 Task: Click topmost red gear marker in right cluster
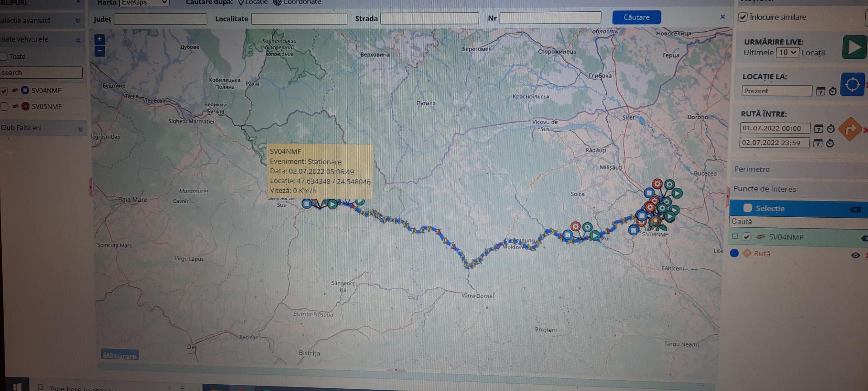[x=657, y=184]
